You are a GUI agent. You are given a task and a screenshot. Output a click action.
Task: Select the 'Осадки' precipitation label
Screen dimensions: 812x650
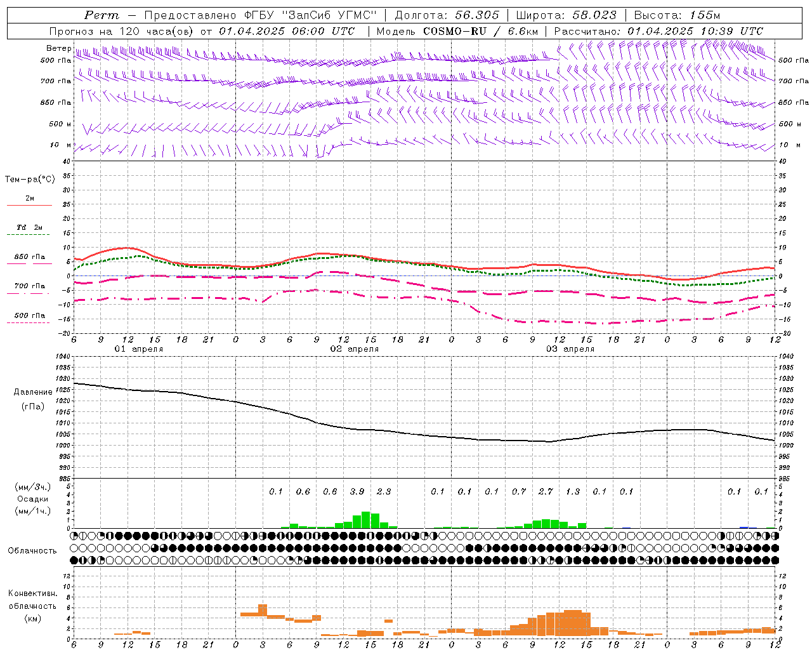(33, 499)
